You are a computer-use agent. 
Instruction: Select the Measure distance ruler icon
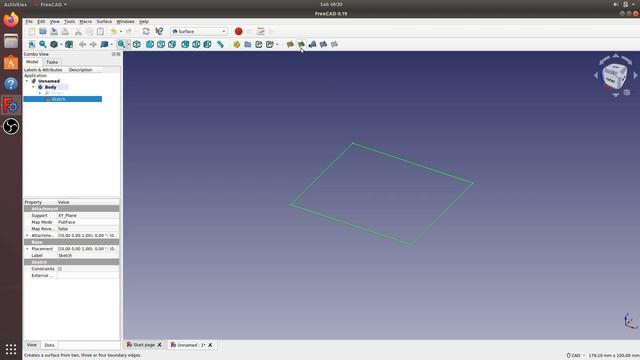click(x=220, y=44)
